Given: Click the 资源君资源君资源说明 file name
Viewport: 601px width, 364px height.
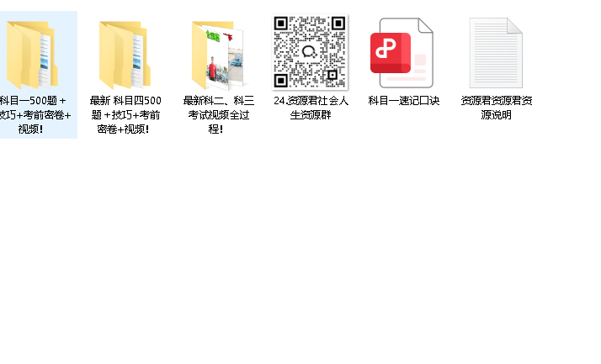Looking at the screenshot, I should coord(497,108).
